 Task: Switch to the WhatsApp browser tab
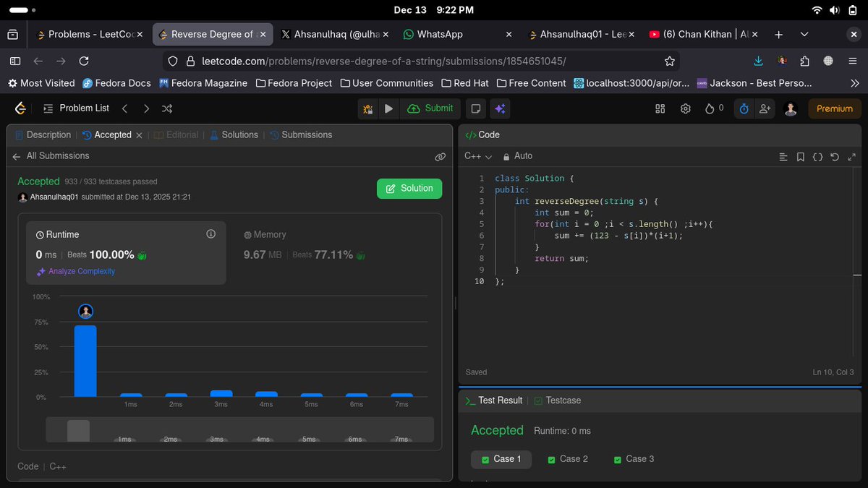pyautogui.click(x=458, y=34)
